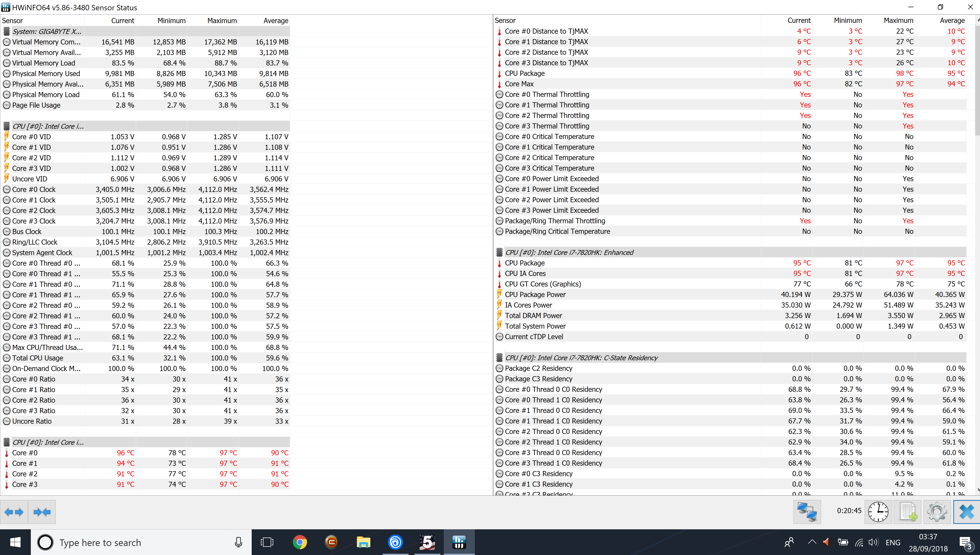Screen dimensions: 980x555
Task: Show hidden tray icons chevron
Action: pyautogui.click(x=812, y=542)
